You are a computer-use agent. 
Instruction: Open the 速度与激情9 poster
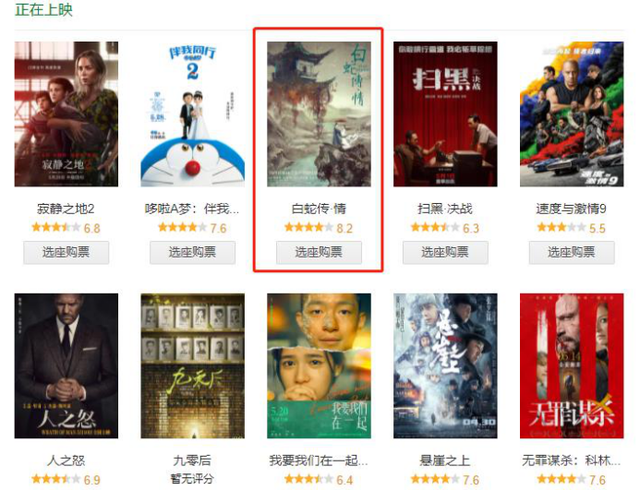click(571, 114)
